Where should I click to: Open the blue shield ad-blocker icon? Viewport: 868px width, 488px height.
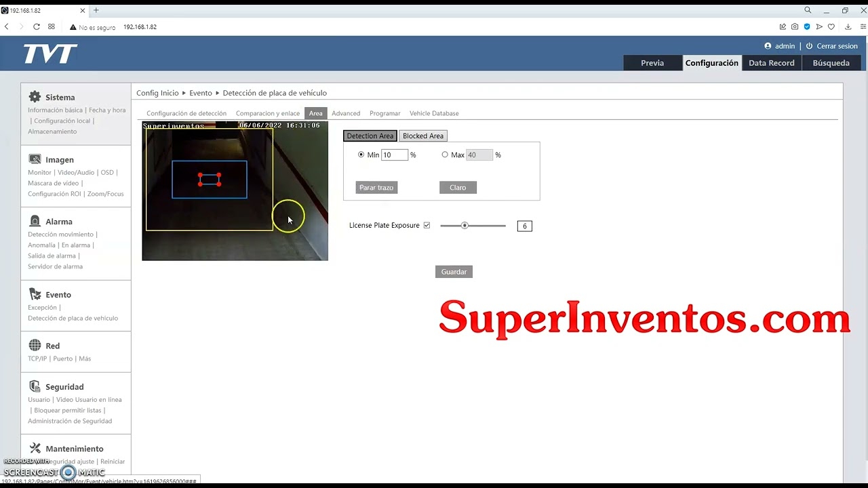807,27
